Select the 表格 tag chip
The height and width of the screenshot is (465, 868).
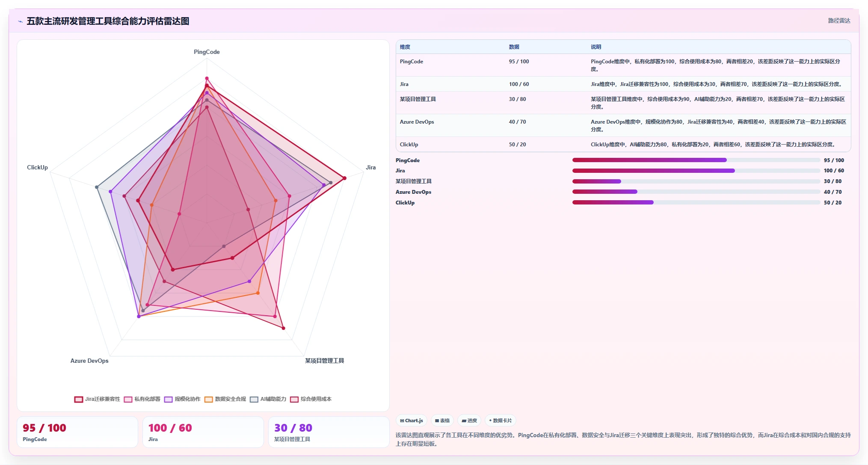click(x=442, y=421)
